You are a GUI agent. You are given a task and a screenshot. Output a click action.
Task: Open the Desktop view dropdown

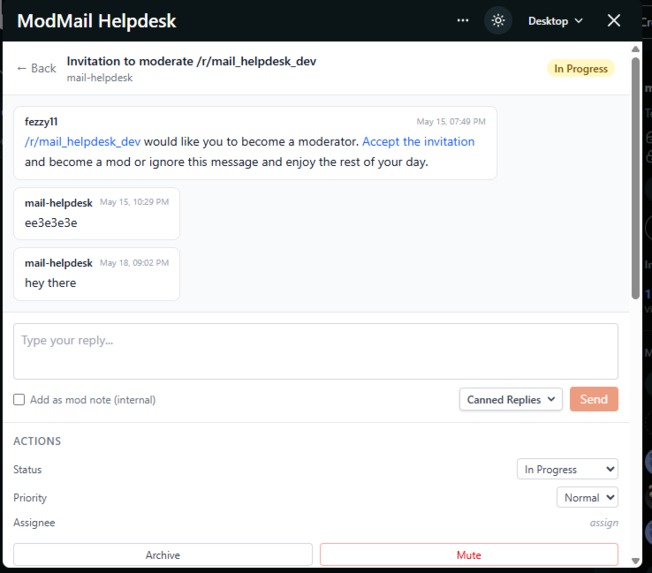[x=555, y=21]
